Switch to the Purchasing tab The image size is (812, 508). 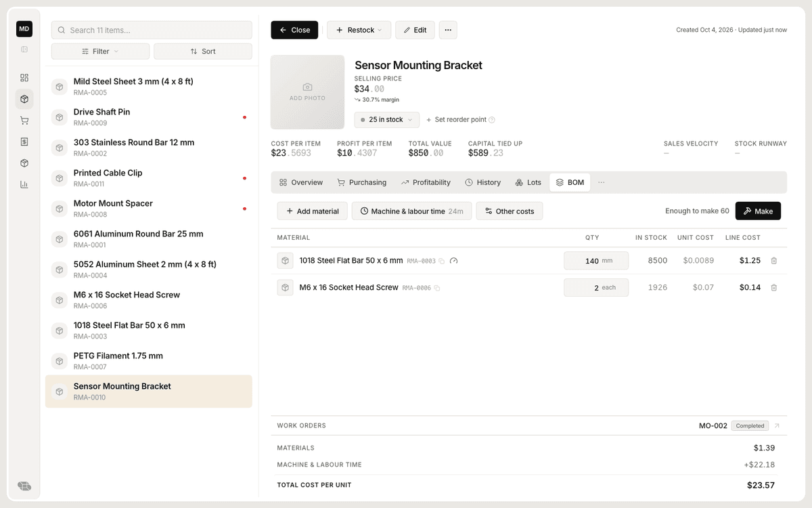coord(362,182)
